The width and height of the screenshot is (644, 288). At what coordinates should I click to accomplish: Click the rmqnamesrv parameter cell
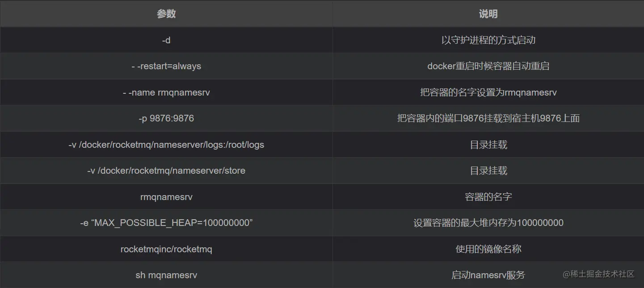tap(166, 196)
